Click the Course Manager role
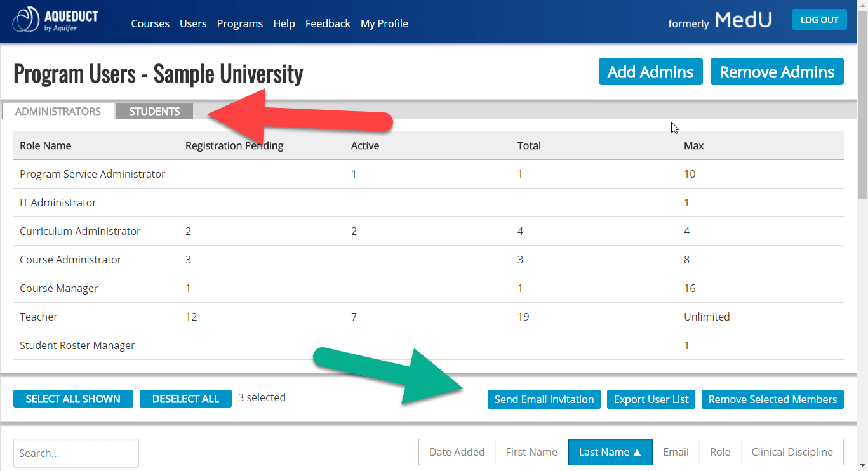 (59, 288)
